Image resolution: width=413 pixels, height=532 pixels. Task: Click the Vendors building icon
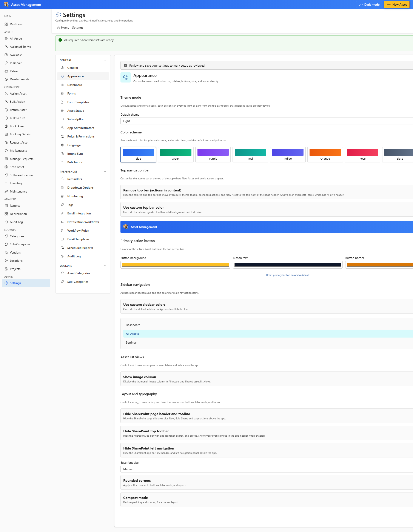tap(6, 252)
